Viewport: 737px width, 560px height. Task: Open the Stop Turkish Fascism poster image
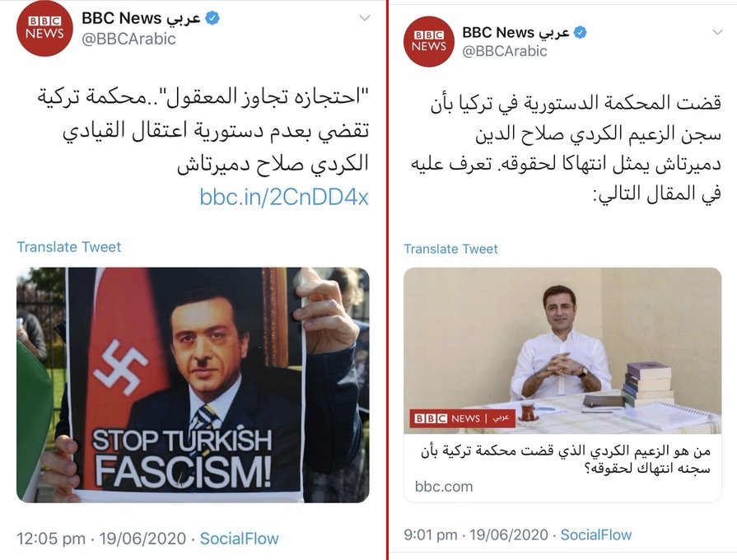tap(193, 385)
